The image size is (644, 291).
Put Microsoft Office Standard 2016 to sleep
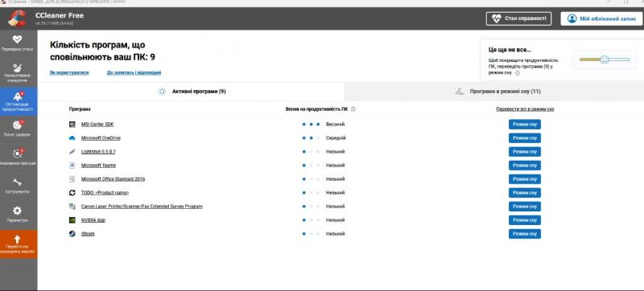tap(525, 179)
